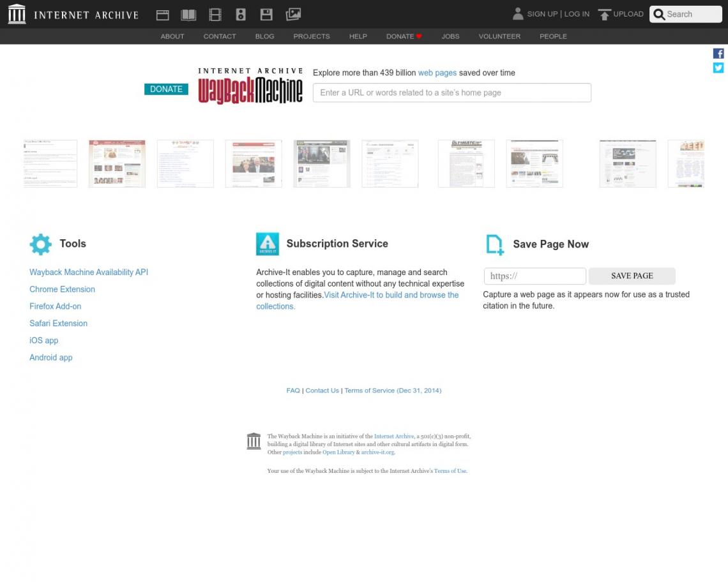This screenshot has width=728, height=582.
Task: Focus the top Search field
Action: click(686, 15)
